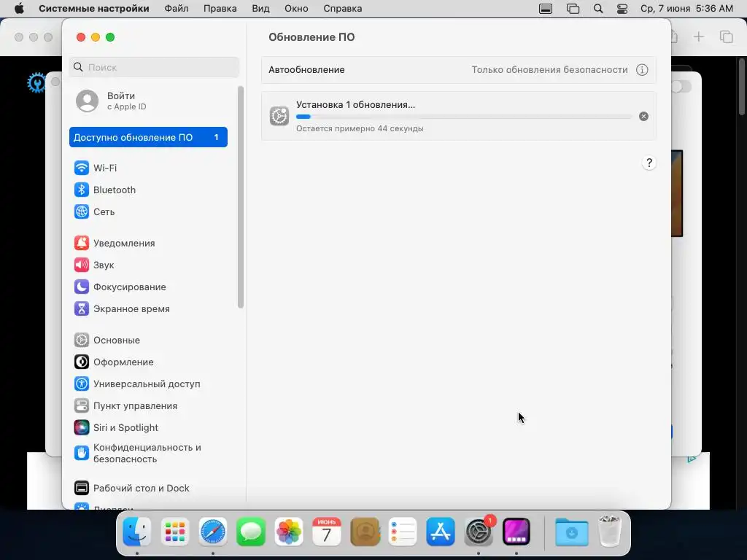Select Доступно обновление ПО sidebar item
Viewport: 747px width, 560px height.
[148, 137]
